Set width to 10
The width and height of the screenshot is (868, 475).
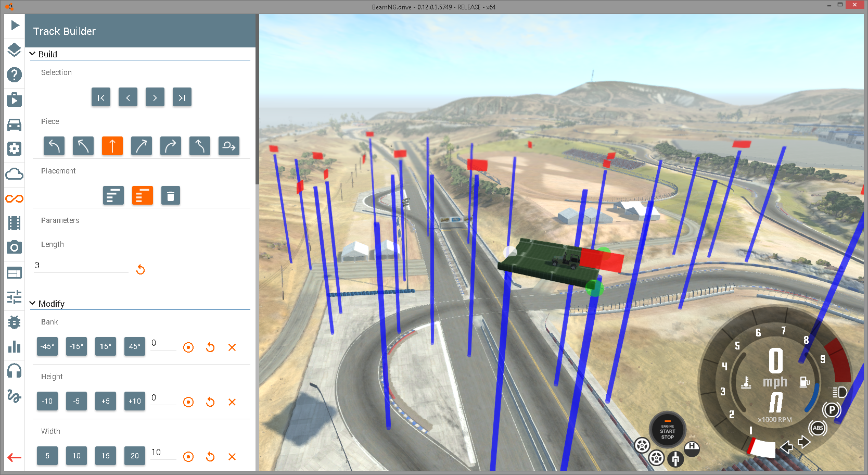(x=76, y=456)
